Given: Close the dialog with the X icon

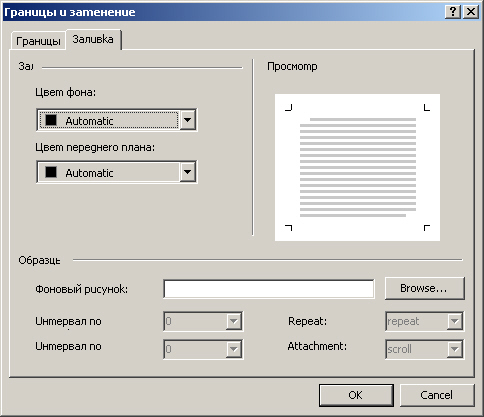Looking at the screenshot, I should click(471, 12).
